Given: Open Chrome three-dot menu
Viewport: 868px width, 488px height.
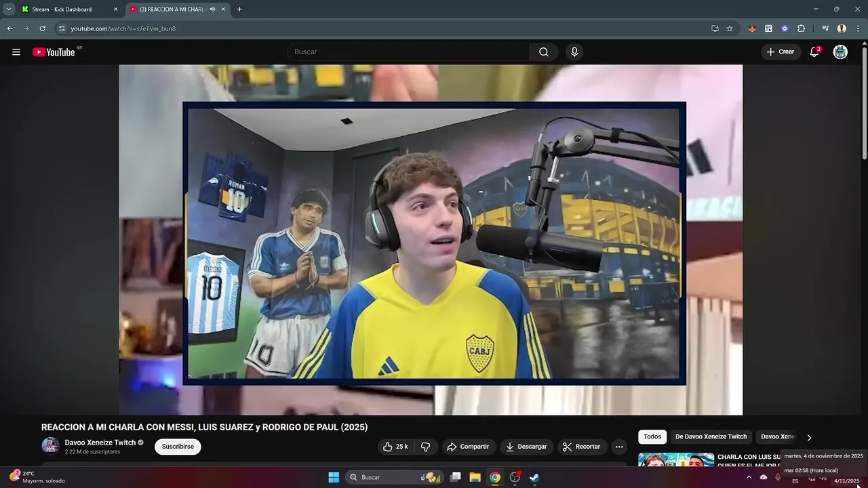Looking at the screenshot, I should click(858, 28).
